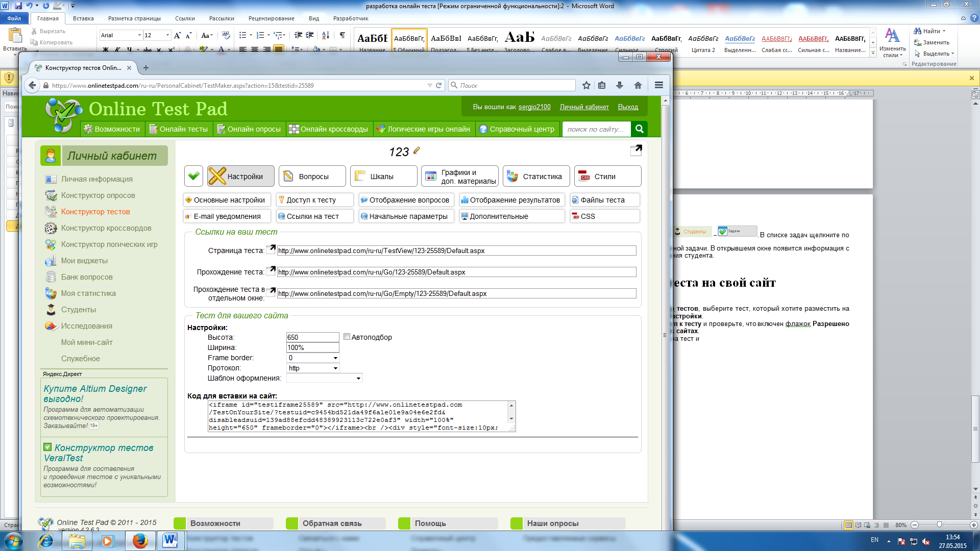The image size is (980, 551).
Task: Open the Статистика tab
Action: coord(536,176)
